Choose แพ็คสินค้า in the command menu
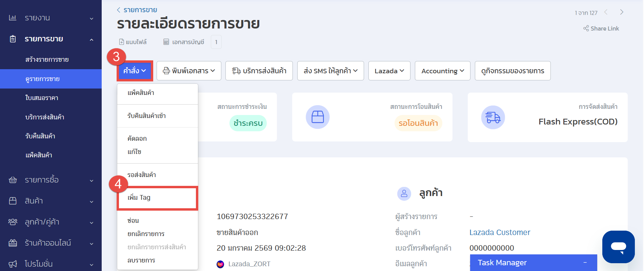644x271 pixels. coord(141,93)
